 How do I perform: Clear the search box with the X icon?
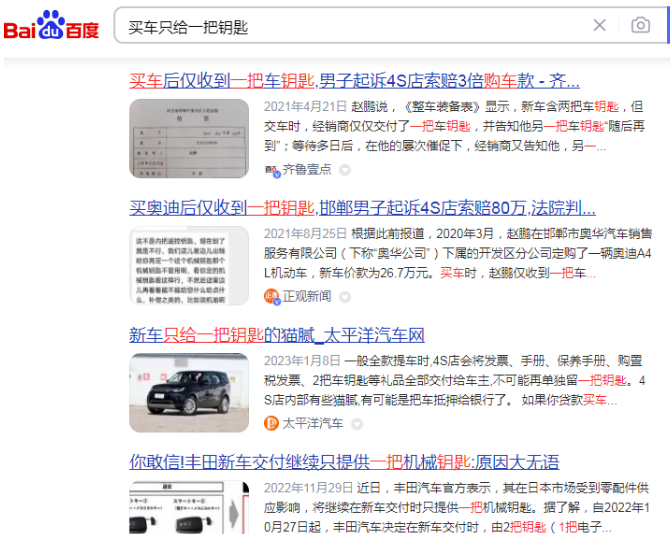599,25
